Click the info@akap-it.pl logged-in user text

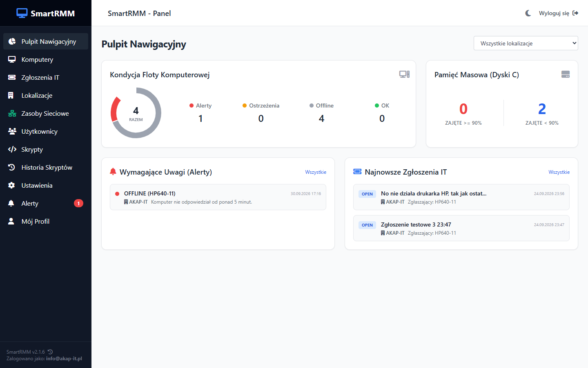[x=64, y=359]
